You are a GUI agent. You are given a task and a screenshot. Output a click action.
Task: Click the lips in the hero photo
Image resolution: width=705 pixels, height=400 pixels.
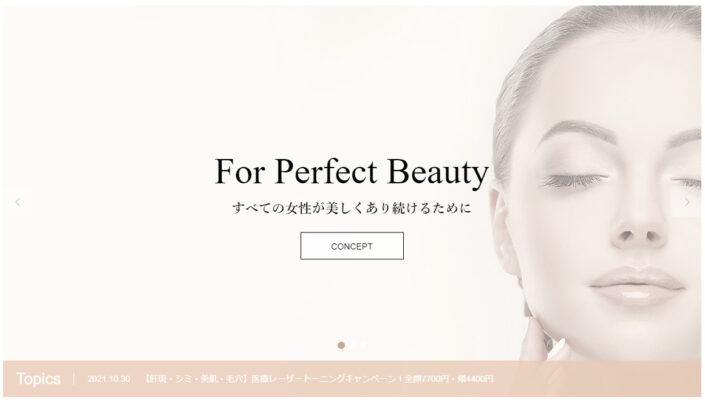tap(636, 285)
